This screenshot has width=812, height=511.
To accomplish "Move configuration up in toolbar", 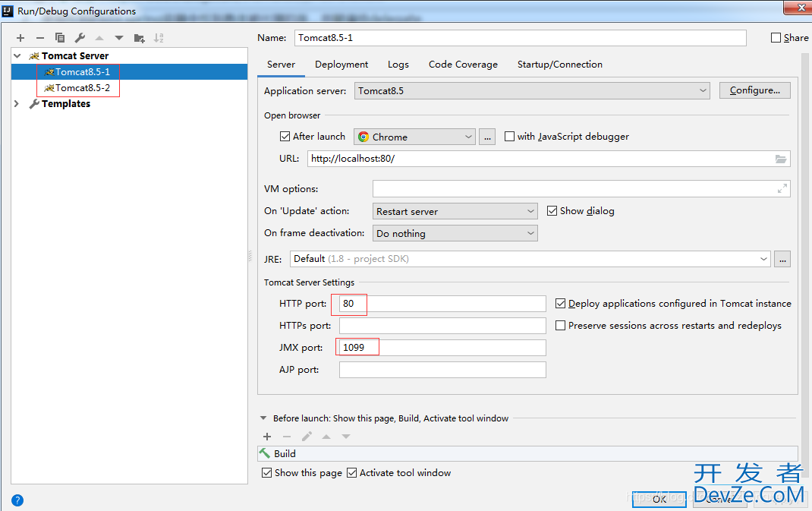I will coord(99,38).
